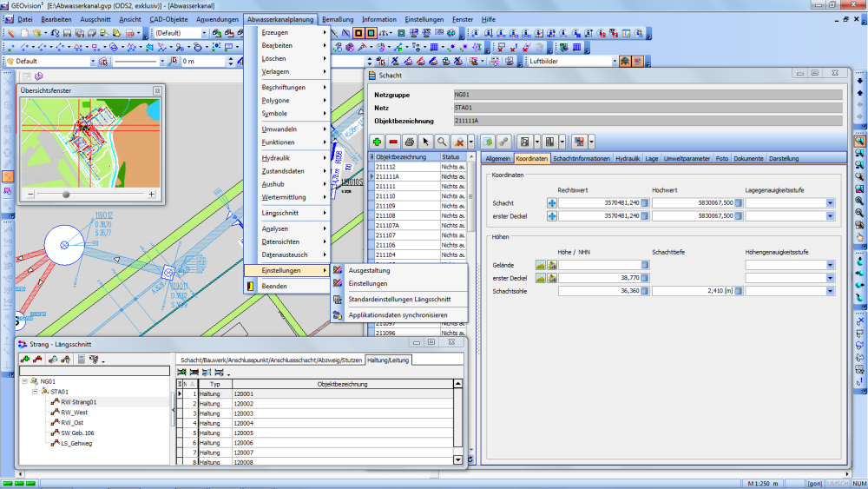This screenshot has width=868, height=489.
Task: Select Applikationsdaten synchronisieren from submenu
Action: tap(398, 314)
